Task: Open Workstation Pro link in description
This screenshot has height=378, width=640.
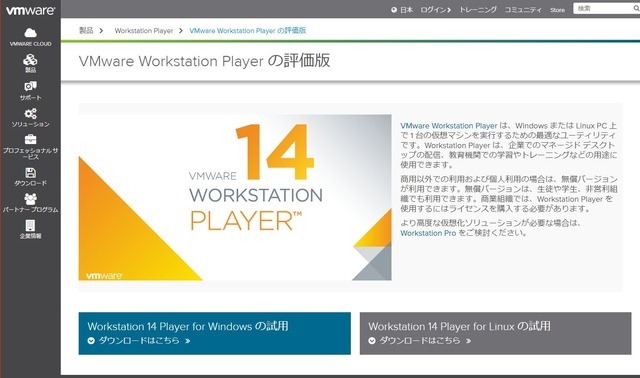Action: point(428,233)
